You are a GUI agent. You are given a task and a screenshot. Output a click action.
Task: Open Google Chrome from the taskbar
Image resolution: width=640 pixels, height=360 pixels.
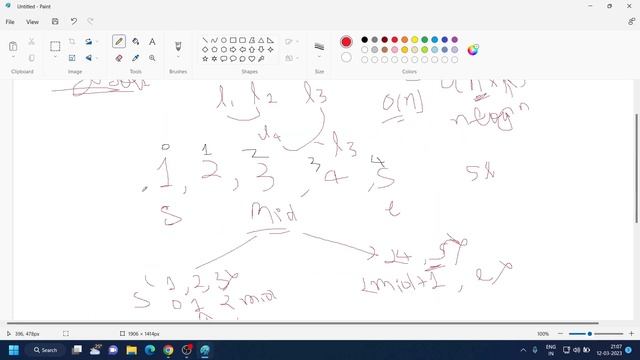pos(168,350)
